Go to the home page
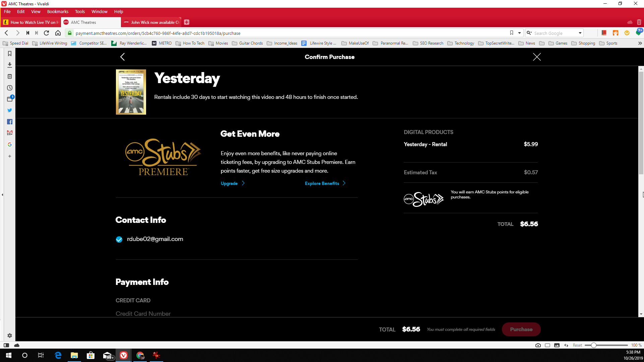 pos(58,33)
